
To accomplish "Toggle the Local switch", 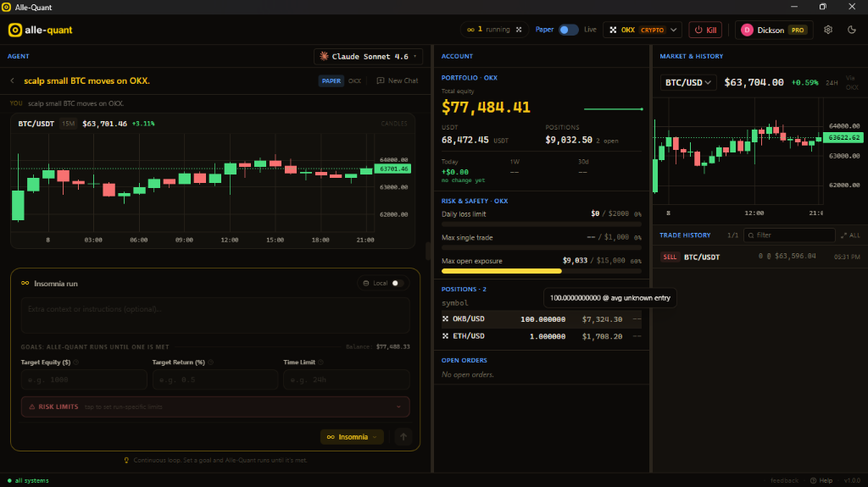I will [398, 284].
